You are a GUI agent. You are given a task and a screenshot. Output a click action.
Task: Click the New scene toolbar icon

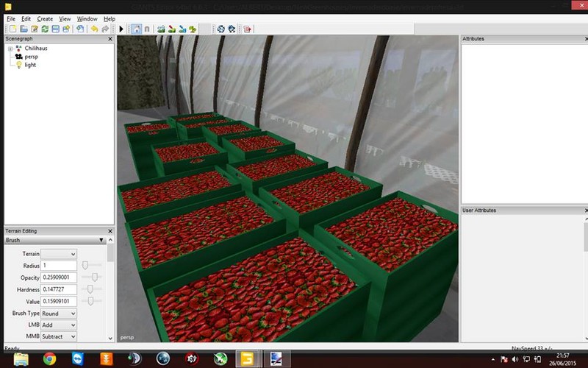point(12,29)
